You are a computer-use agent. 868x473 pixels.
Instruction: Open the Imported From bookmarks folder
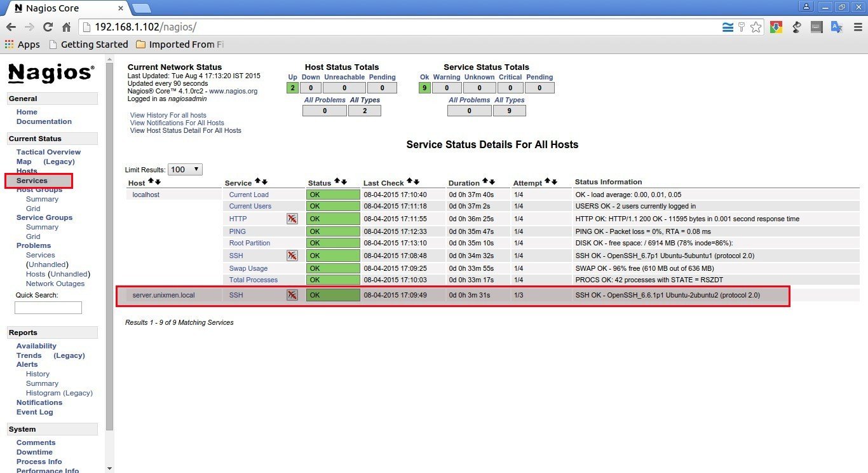click(x=179, y=45)
